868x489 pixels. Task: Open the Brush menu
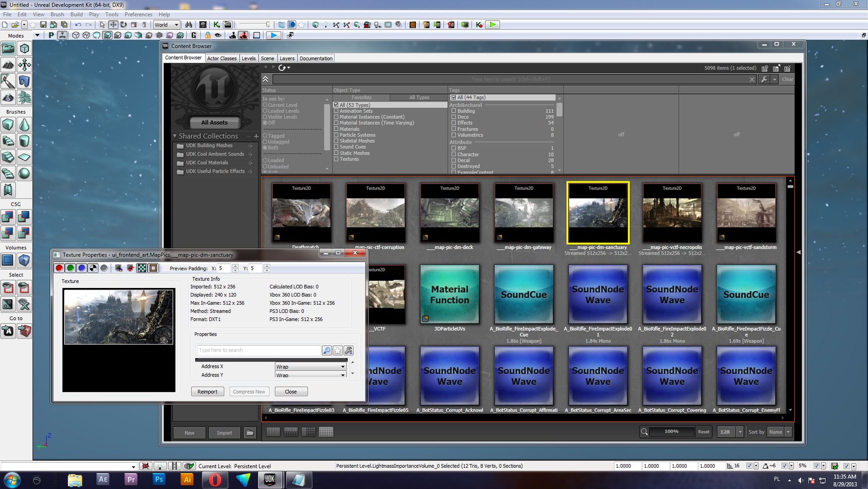[x=58, y=14]
